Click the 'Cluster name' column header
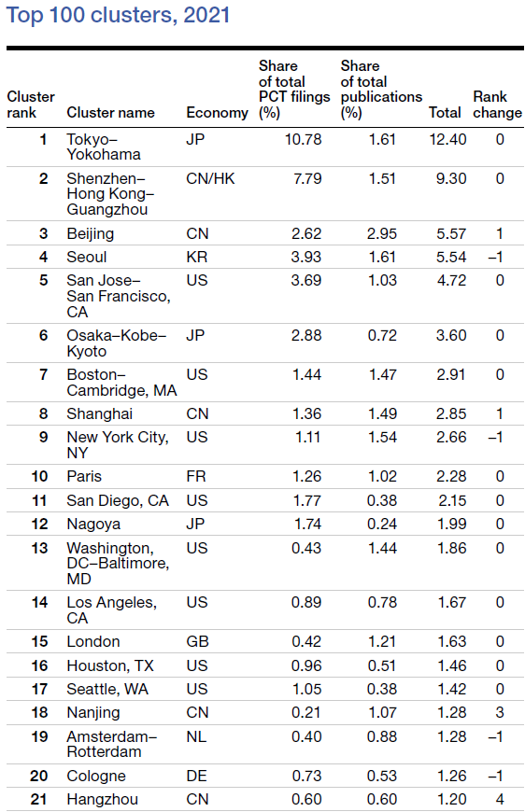 (110, 112)
